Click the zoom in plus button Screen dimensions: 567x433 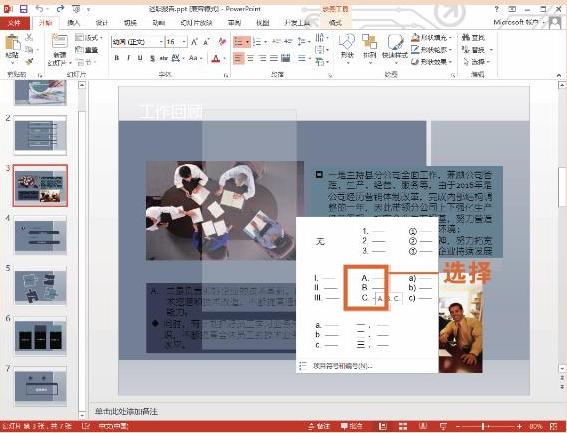[520, 426]
